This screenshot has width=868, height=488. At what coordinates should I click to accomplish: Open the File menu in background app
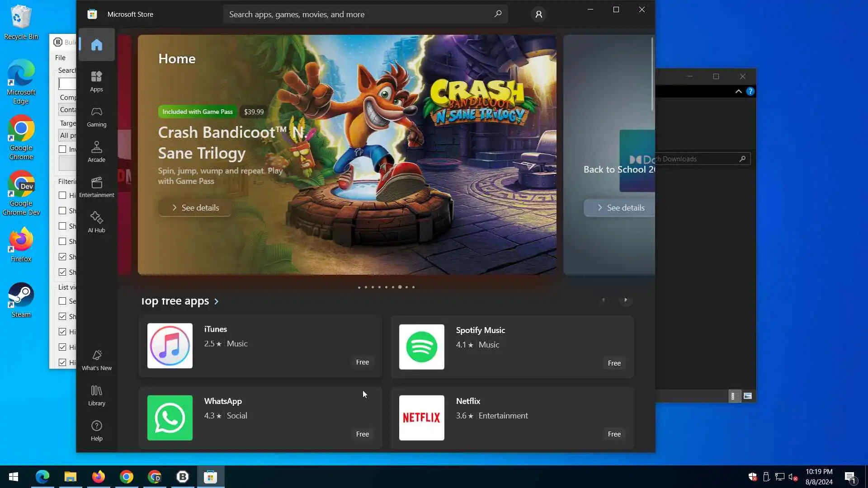pos(60,57)
